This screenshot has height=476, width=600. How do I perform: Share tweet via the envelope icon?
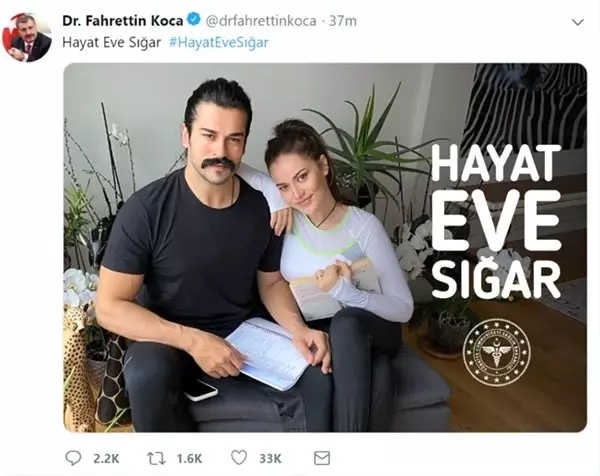[x=322, y=458]
